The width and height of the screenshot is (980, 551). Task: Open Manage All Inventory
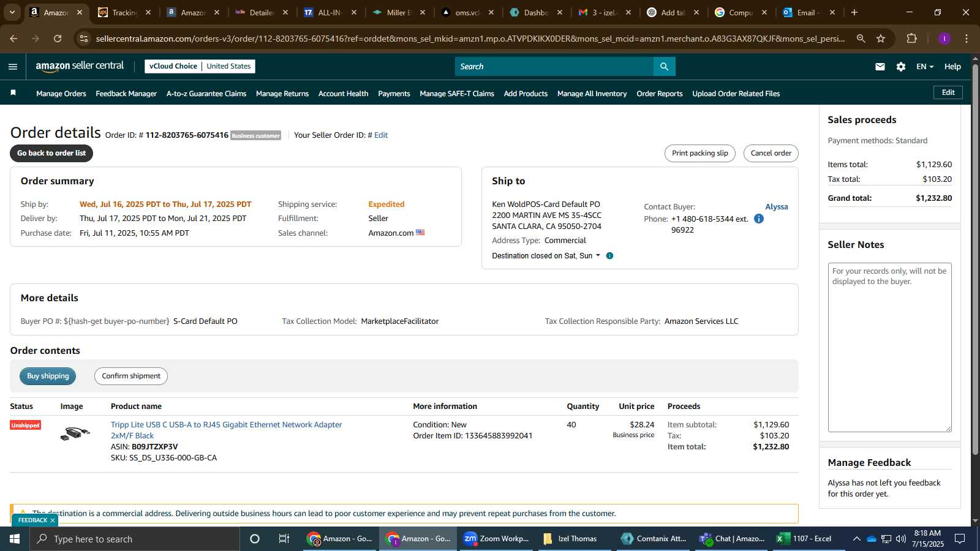[x=592, y=94]
